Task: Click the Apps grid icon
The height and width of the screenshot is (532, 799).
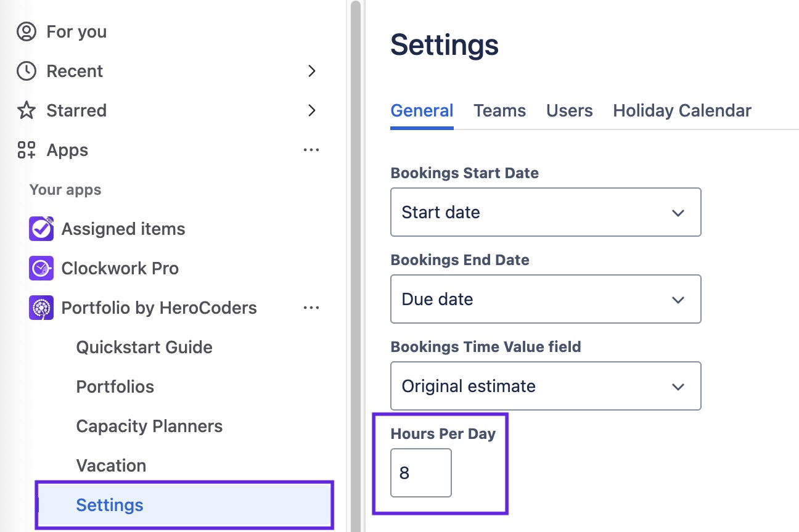Action: [27, 150]
